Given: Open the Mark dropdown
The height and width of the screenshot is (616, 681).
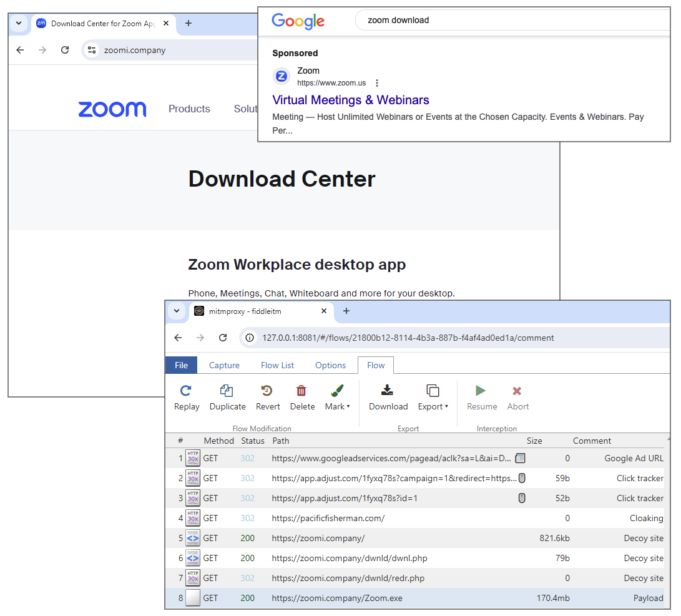Looking at the screenshot, I should tap(337, 398).
